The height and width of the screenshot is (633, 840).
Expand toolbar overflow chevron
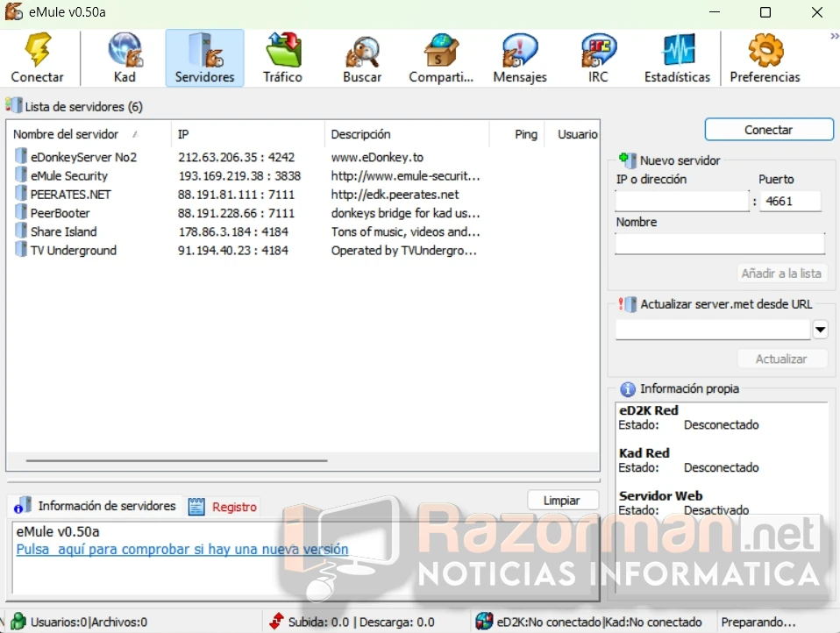pyautogui.click(x=834, y=36)
